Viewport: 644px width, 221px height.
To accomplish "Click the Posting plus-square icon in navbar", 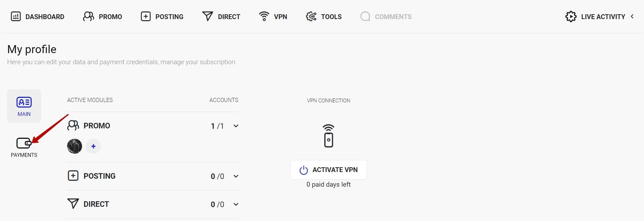I will [146, 16].
